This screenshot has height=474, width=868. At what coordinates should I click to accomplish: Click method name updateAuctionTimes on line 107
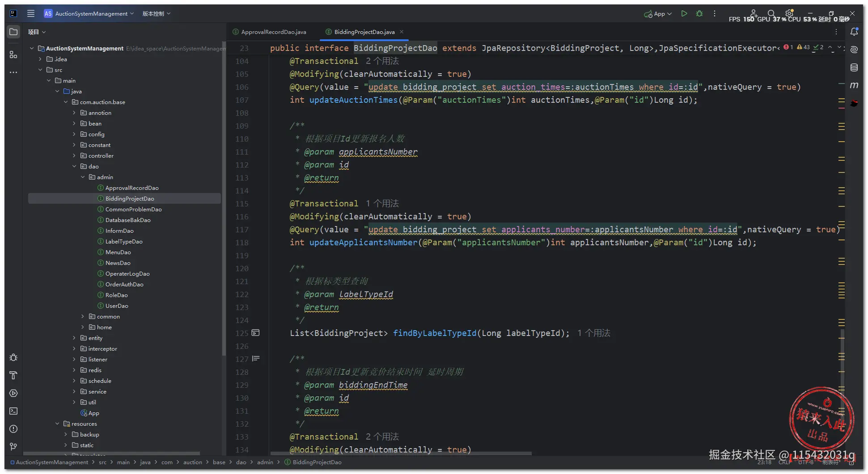click(x=353, y=100)
